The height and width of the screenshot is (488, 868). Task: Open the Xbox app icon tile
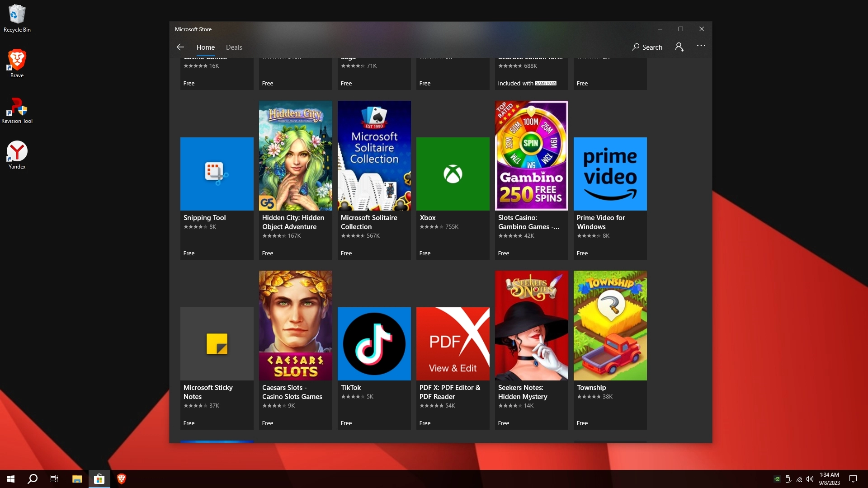453,174
